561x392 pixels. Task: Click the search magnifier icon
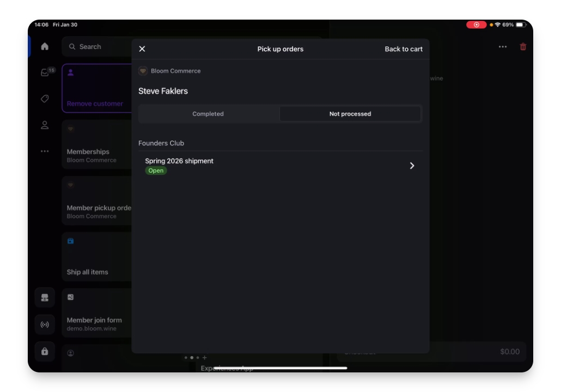click(x=72, y=46)
